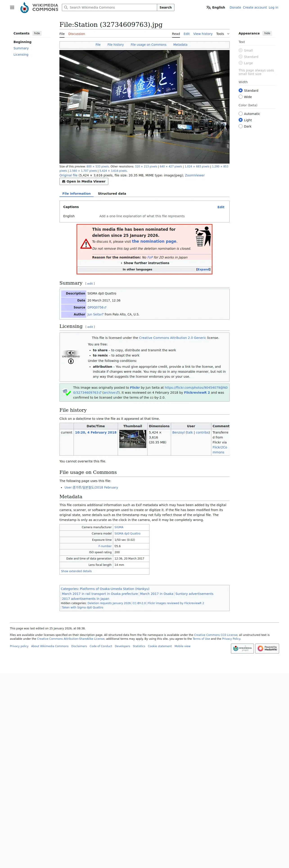Image resolution: width=289 pixels, height=868 pixels.
Task: Open the View history tab
Action: (x=203, y=34)
